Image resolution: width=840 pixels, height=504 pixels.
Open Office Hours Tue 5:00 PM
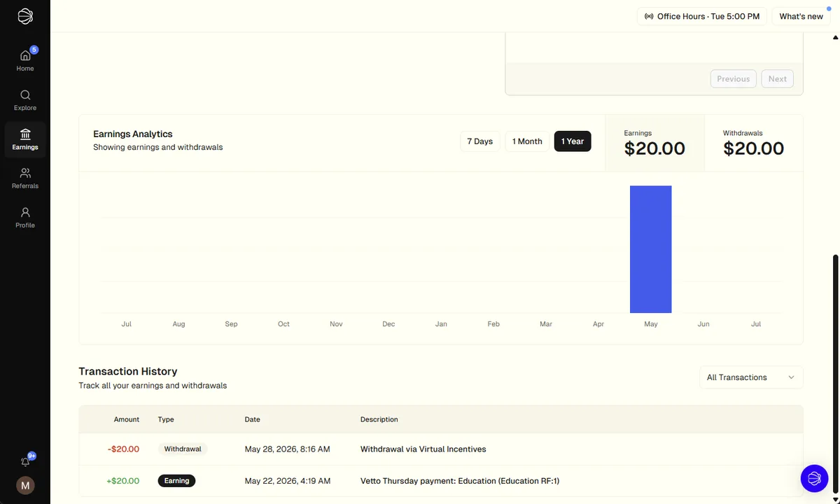pos(702,16)
